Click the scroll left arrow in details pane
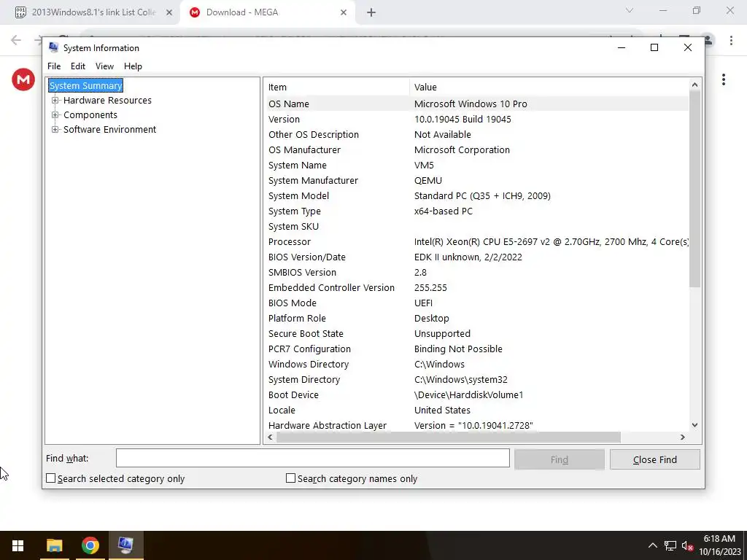This screenshot has height=560, width=747. (x=270, y=437)
